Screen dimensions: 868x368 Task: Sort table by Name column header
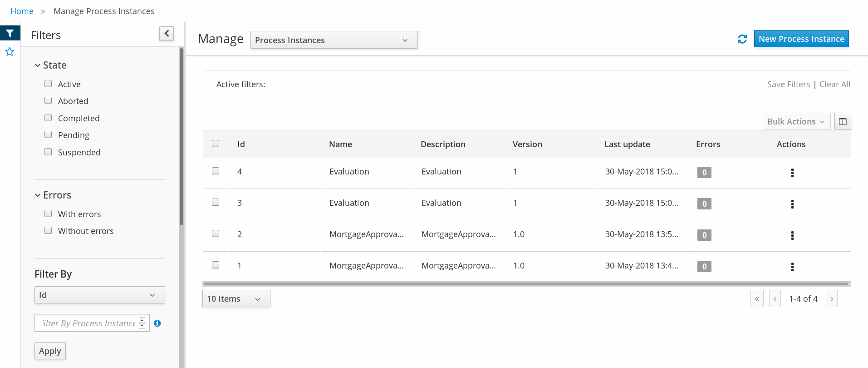(x=340, y=144)
